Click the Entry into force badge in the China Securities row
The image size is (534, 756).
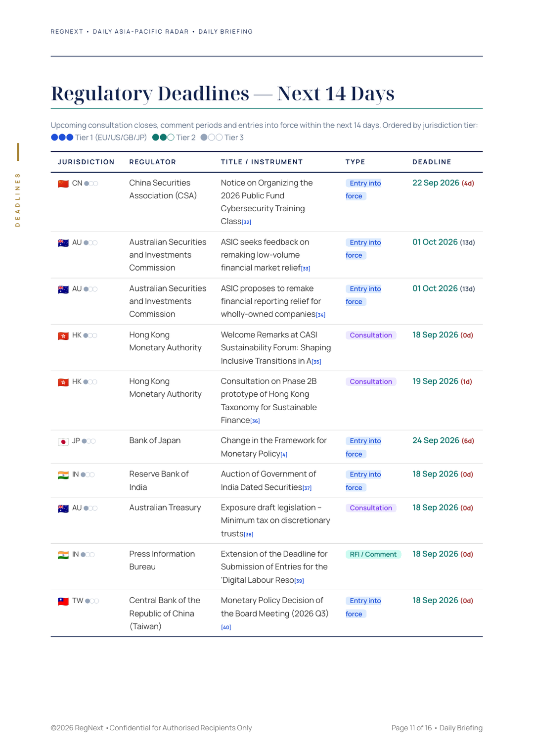tap(363, 190)
